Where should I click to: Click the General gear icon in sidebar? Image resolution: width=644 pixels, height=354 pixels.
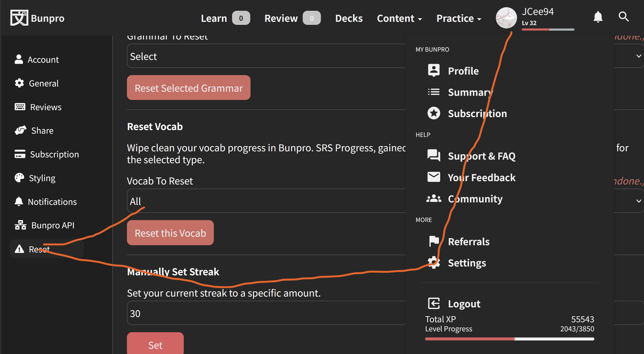[19, 83]
